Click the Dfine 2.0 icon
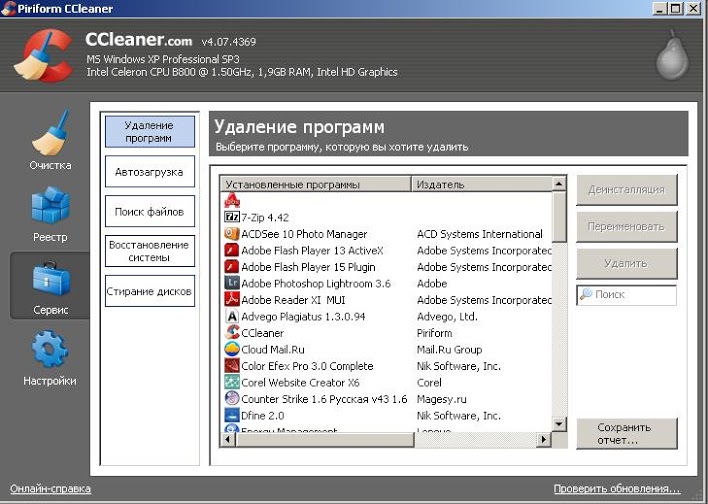Viewport: 708px width, 504px height. click(x=232, y=415)
